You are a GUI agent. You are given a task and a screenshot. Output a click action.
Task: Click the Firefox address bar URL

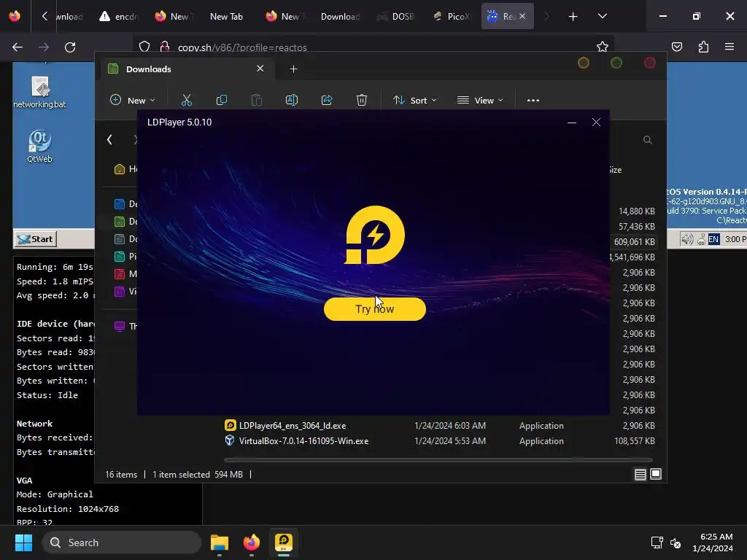pos(242,47)
